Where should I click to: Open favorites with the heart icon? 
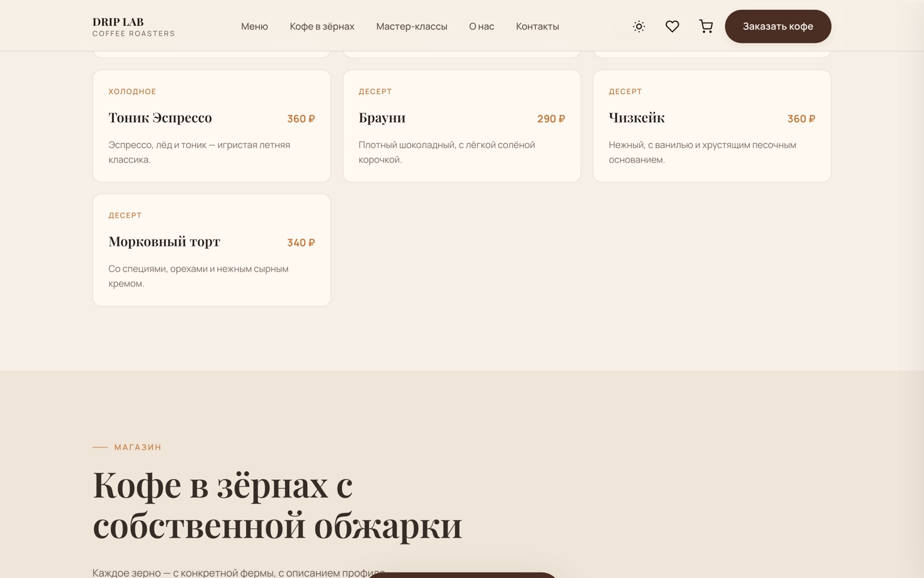(672, 26)
